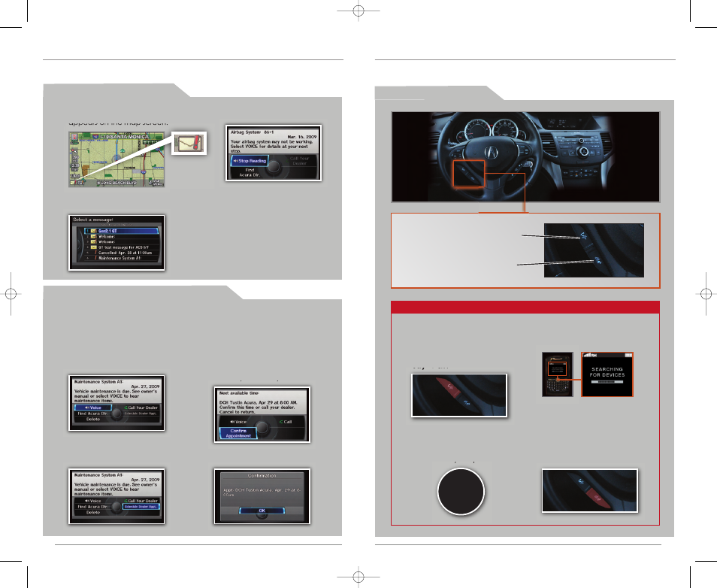The width and height of the screenshot is (717, 588).
Task: Click the center knob on Airbag System screen
Action: click(274, 166)
